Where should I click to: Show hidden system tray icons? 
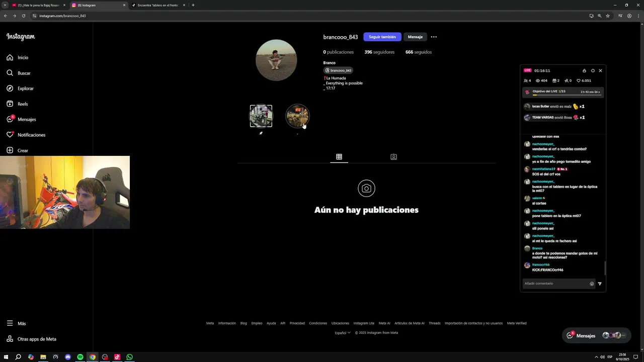tap(596, 357)
